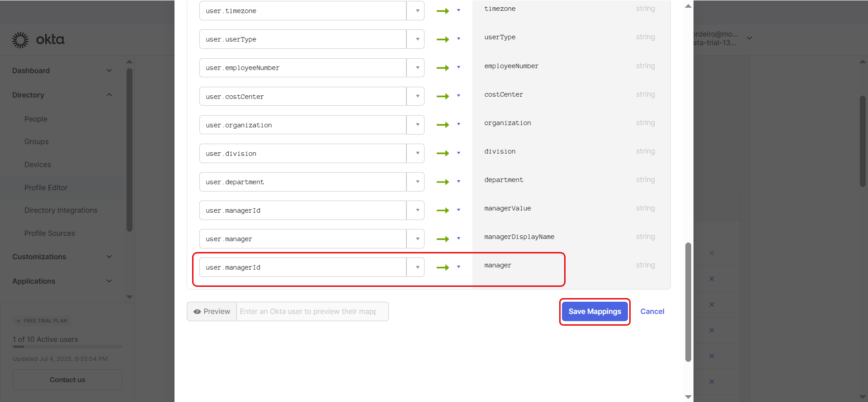
Task: Click the green mapping arrow for division
Action: 443,153
